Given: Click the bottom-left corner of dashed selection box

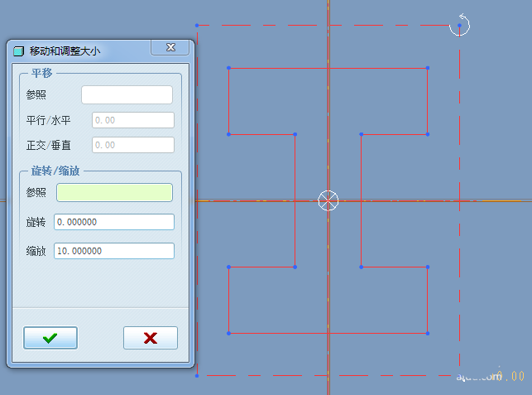Looking at the screenshot, I should click(197, 375).
